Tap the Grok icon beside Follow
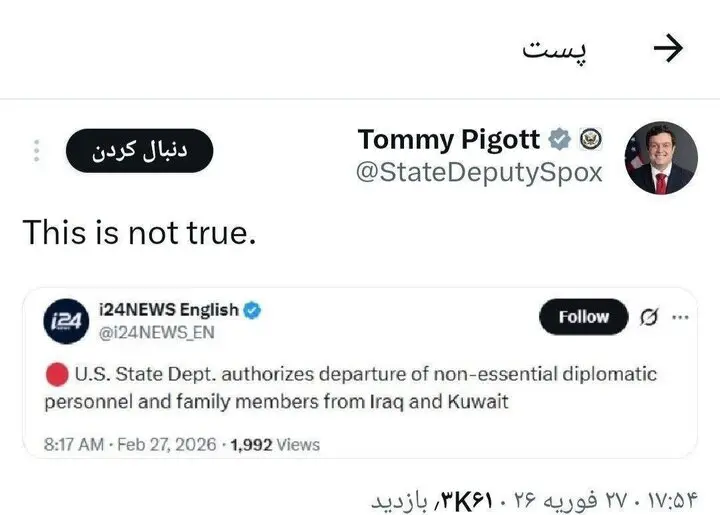This screenshot has width=720, height=515. pos(648,318)
